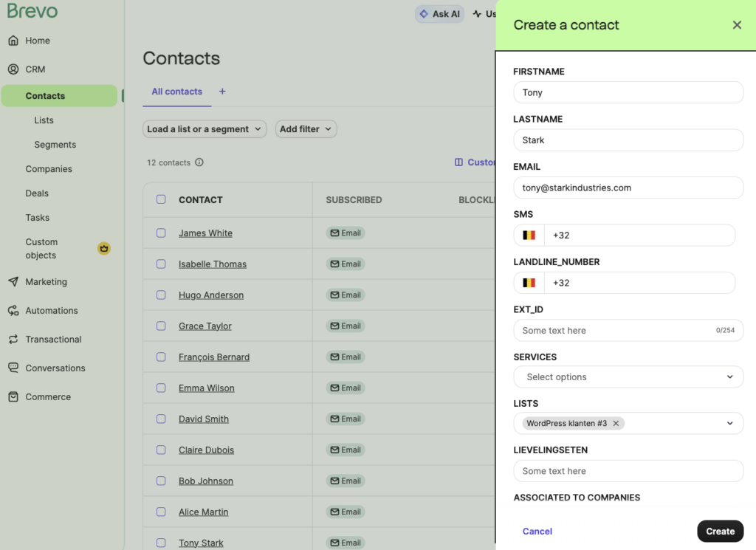The height and width of the screenshot is (550, 756).
Task: Click the Conversations chat bubble icon
Action: [x=13, y=368]
